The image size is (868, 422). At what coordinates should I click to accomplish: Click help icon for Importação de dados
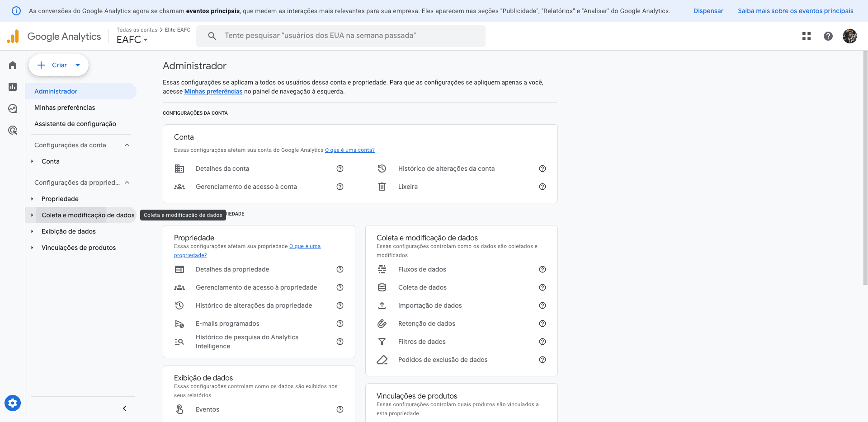(x=542, y=305)
